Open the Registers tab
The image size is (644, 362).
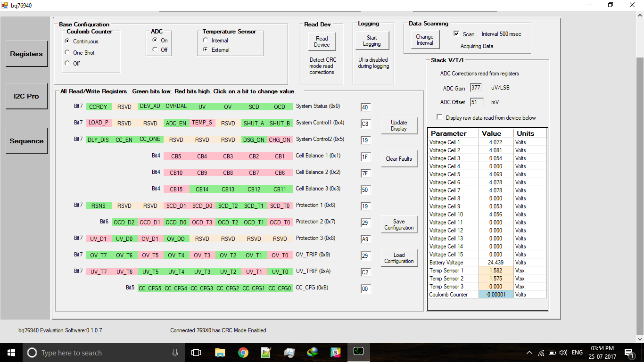[x=26, y=54]
